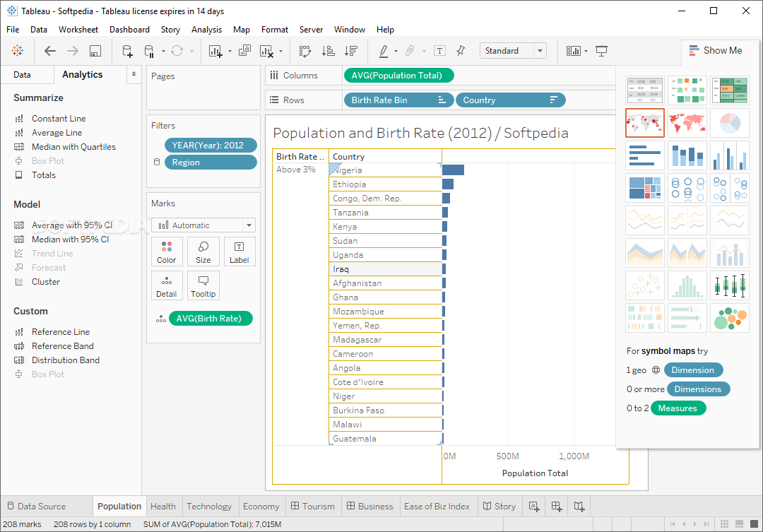The width and height of the screenshot is (763, 532).
Task: Open fit dropdown showing Standard
Action: [513, 51]
